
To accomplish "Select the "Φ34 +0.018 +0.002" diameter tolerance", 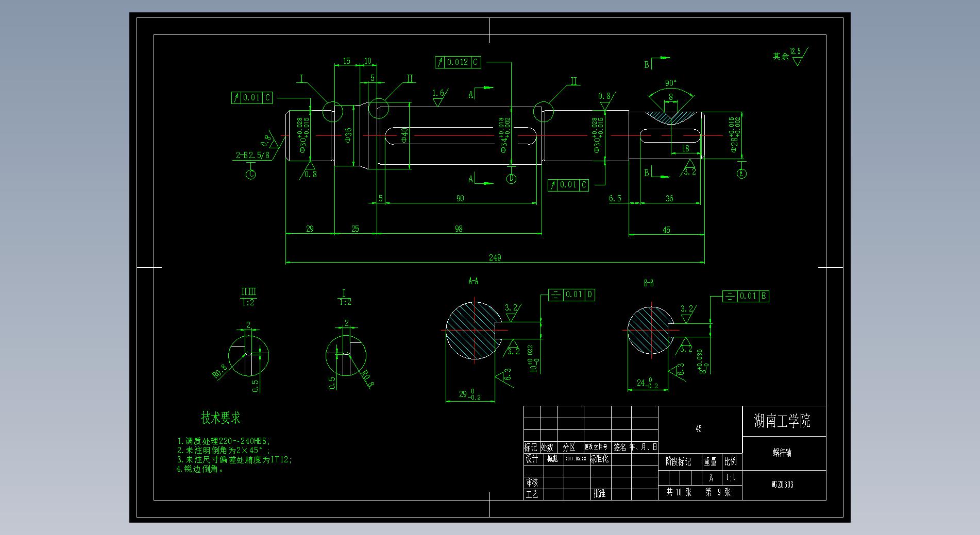I will 504,135.
